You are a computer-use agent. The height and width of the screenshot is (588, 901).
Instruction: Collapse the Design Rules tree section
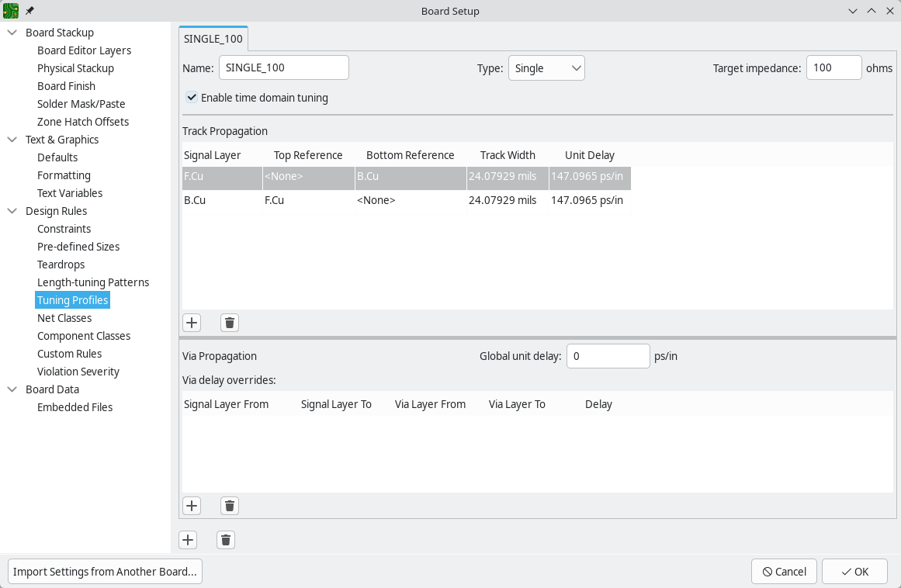click(x=12, y=211)
